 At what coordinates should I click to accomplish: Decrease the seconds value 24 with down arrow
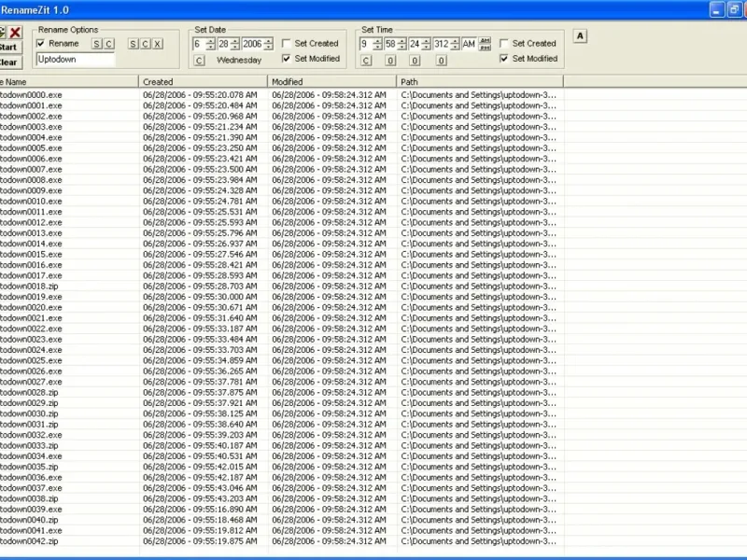click(x=427, y=48)
